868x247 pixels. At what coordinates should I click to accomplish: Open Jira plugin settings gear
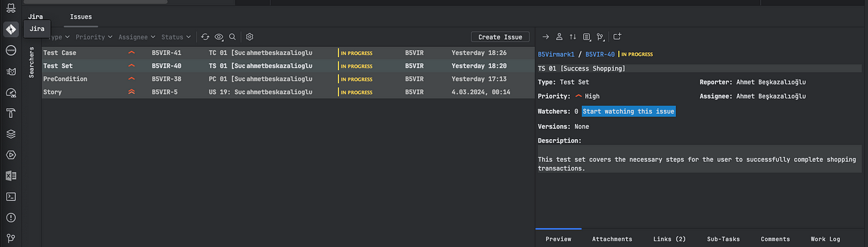pos(250,37)
